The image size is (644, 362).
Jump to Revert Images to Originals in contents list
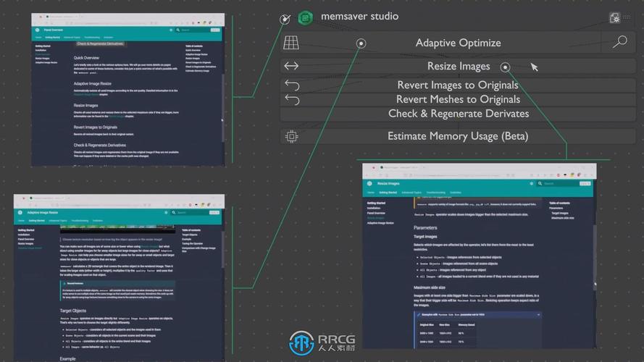pos(198,62)
